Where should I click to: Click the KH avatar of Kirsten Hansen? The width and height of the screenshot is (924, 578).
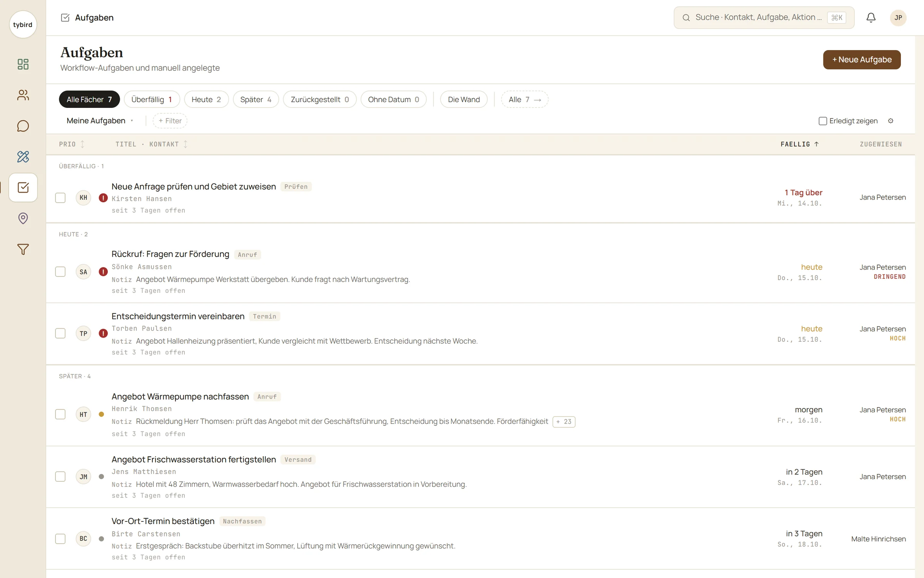[x=83, y=198]
